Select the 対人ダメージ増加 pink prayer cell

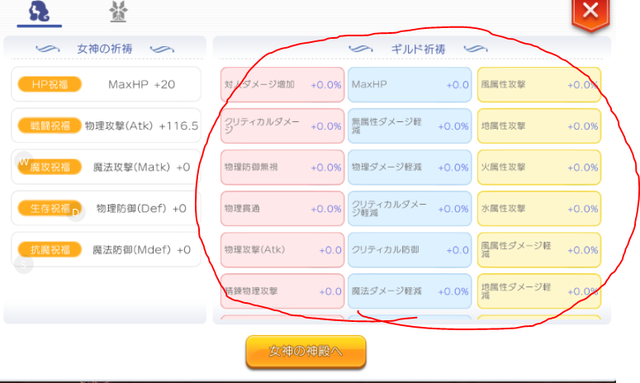(x=282, y=85)
